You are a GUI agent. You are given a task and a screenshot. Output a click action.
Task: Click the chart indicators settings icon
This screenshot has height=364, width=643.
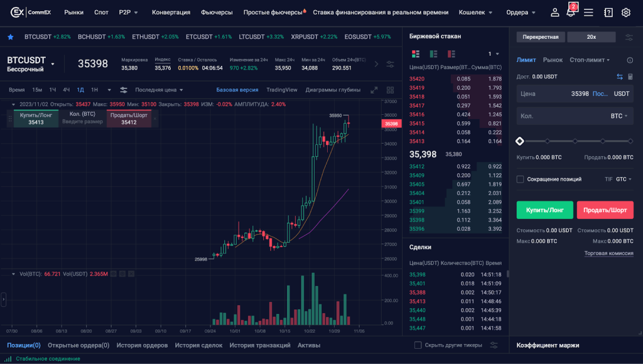124,90
